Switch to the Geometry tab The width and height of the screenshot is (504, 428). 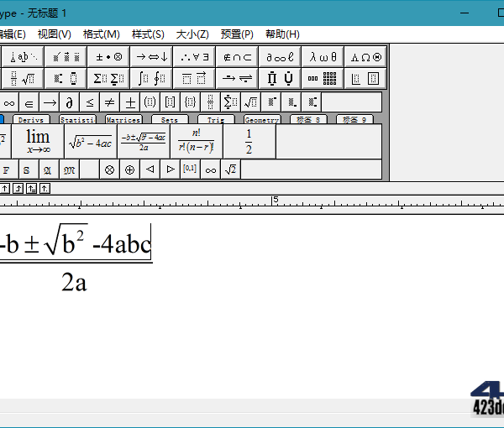[x=261, y=120]
